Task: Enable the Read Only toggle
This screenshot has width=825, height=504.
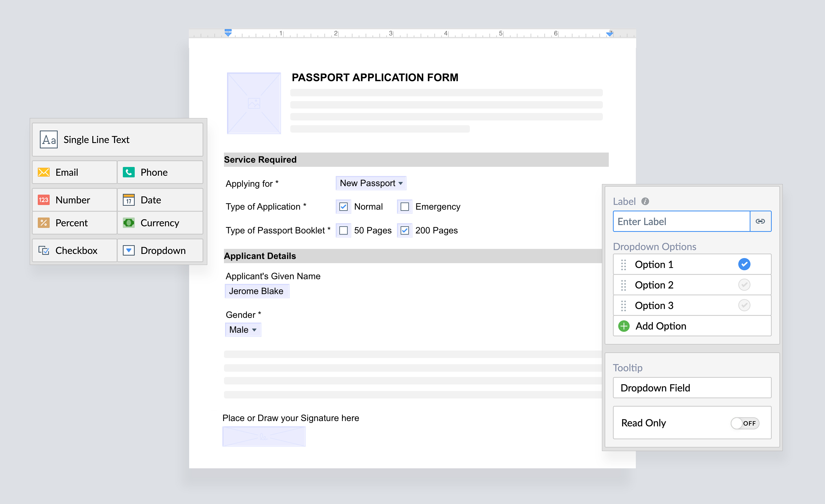Action: pos(746,423)
